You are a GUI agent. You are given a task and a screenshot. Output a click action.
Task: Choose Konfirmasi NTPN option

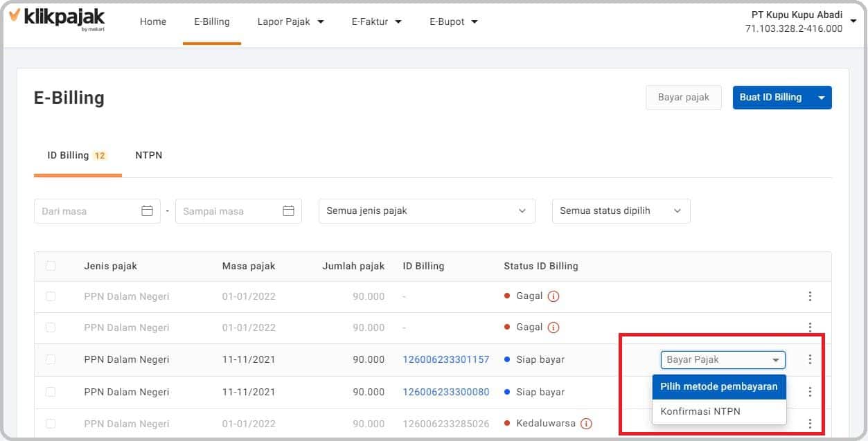click(719, 411)
